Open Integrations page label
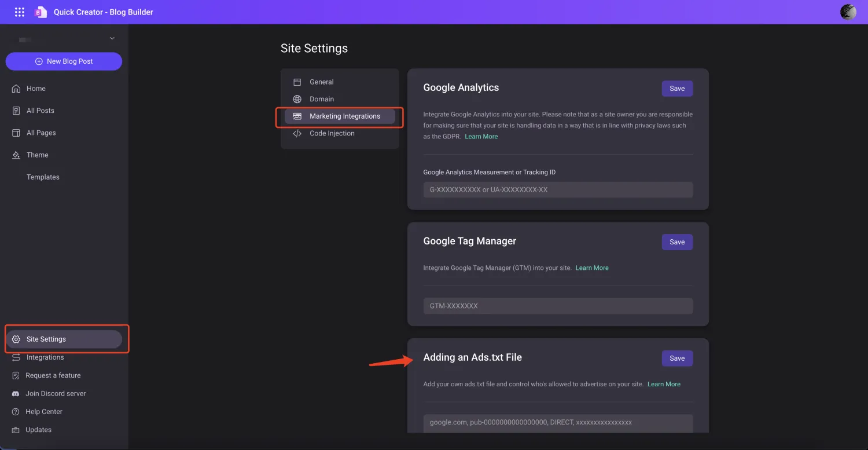This screenshot has width=868, height=450. (45, 357)
